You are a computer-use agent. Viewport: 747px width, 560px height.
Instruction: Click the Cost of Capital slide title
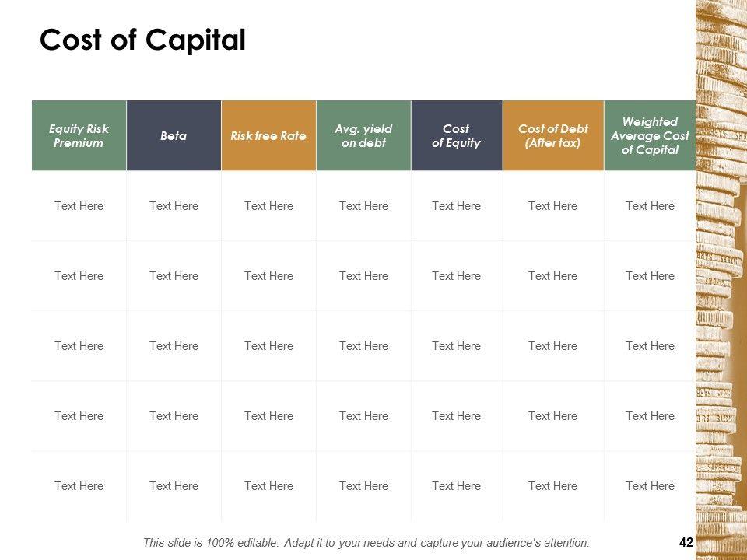(142, 40)
